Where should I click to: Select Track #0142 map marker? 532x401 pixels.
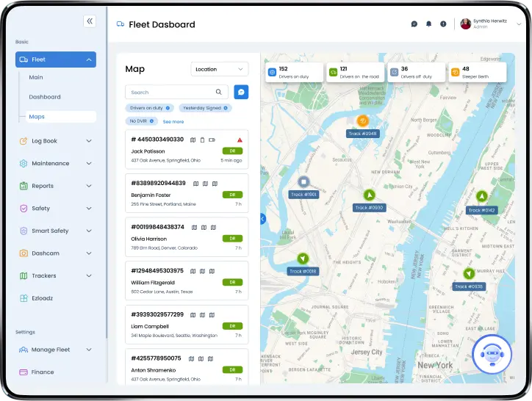(x=481, y=196)
